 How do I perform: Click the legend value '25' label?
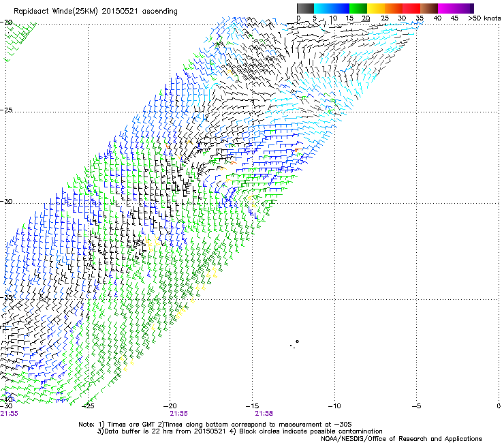385,18
